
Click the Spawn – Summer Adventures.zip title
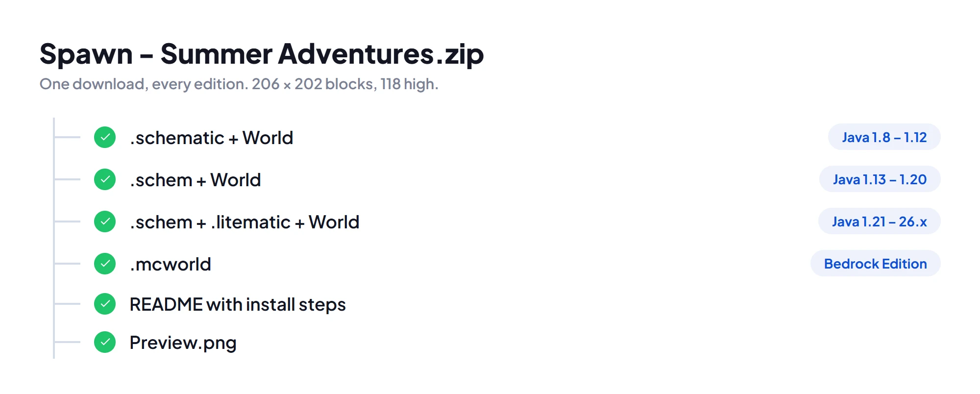click(x=262, y=54)
